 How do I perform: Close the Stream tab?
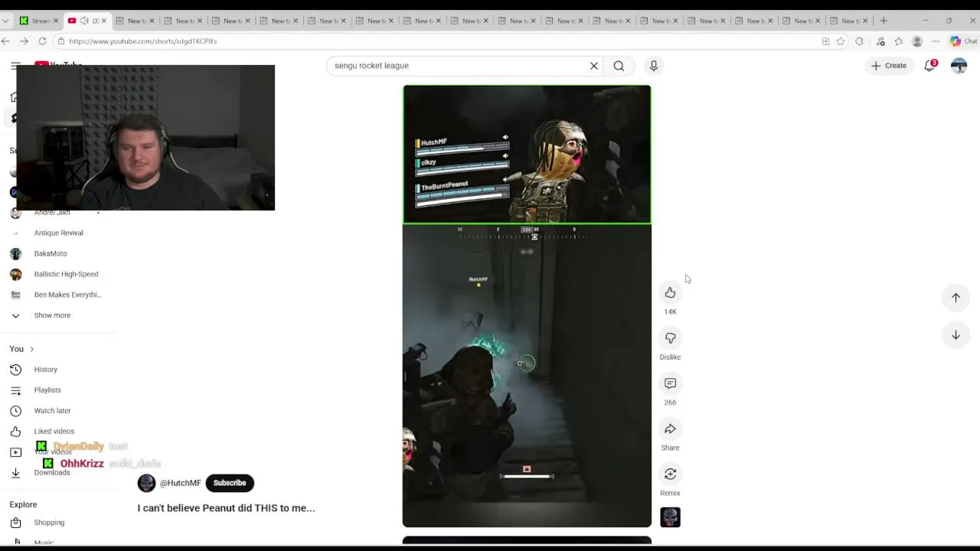click(x=56, y=21)
